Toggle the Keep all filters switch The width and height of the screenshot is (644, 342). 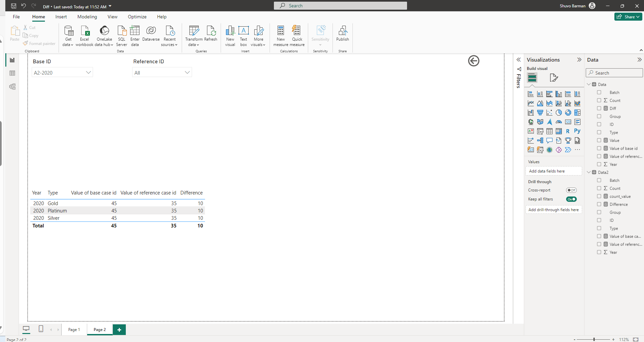[x=571, y=199]
